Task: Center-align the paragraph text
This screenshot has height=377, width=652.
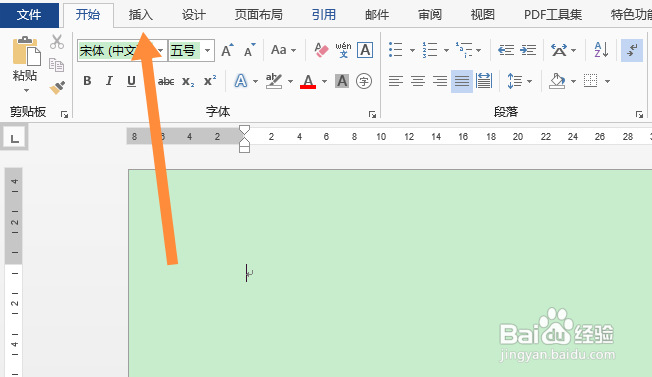Action: pos(418,81)
